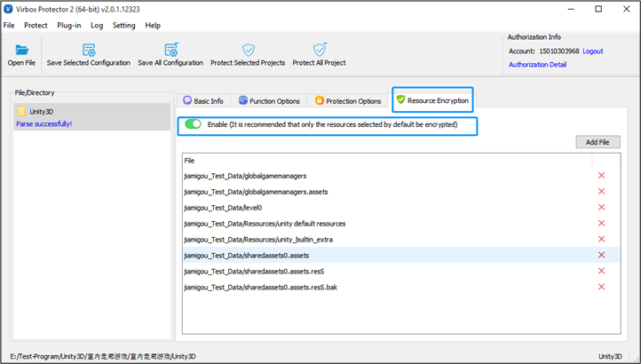The height and width of the screenshot is (364, 641).
Task: Click the Virbox Protector app logo
Action: coord(8,9)
